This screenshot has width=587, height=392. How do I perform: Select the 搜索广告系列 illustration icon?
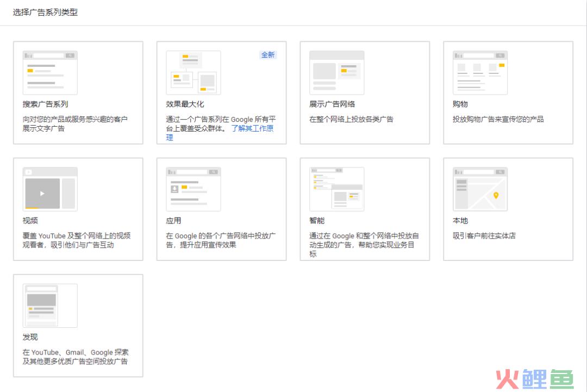tap(50, 73)
